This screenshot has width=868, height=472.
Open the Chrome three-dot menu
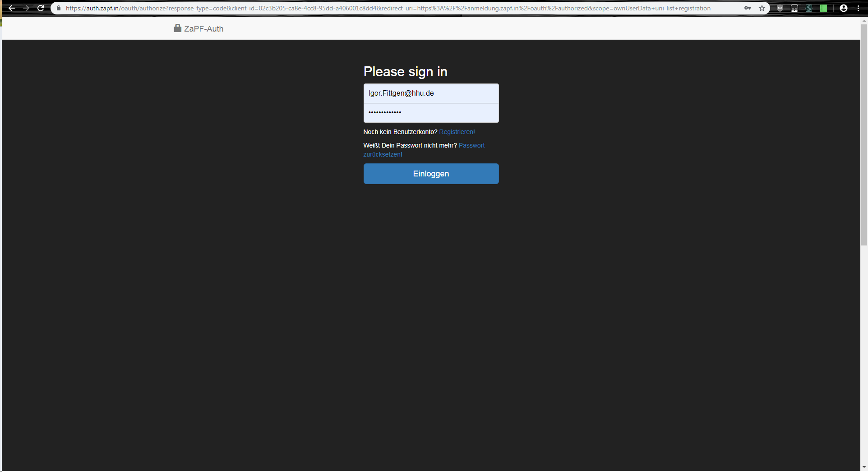click(x=858, y=8)
